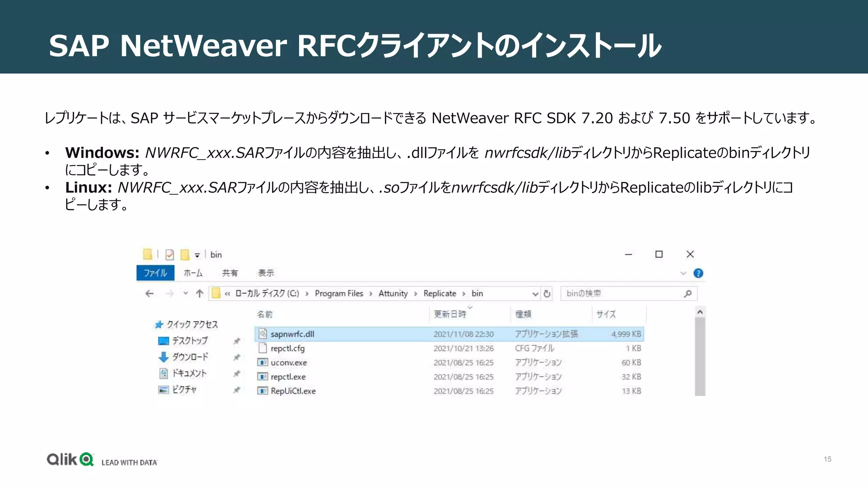
Task: Click the back navigation arrow
Action: coord(149,293)
